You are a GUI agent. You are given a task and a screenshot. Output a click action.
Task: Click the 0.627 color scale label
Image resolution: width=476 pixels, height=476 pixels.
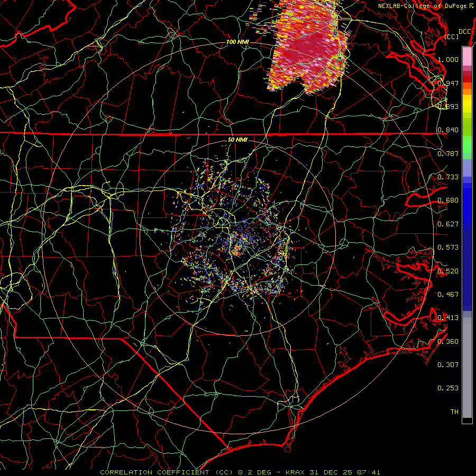(448, 224)
